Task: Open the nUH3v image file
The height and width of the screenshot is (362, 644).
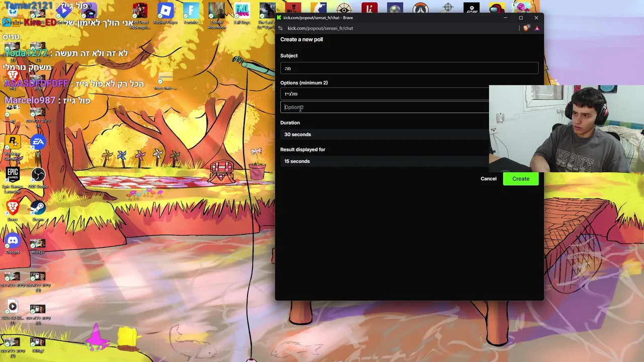Action: [38, 244]
